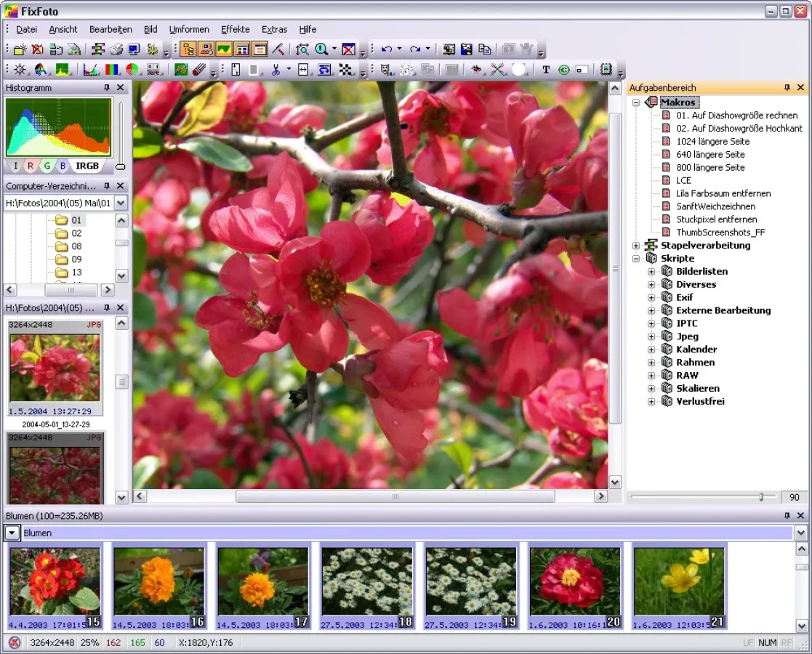Open the Effekte menu
Screen dimensions: 812x654
coord(235,30)
